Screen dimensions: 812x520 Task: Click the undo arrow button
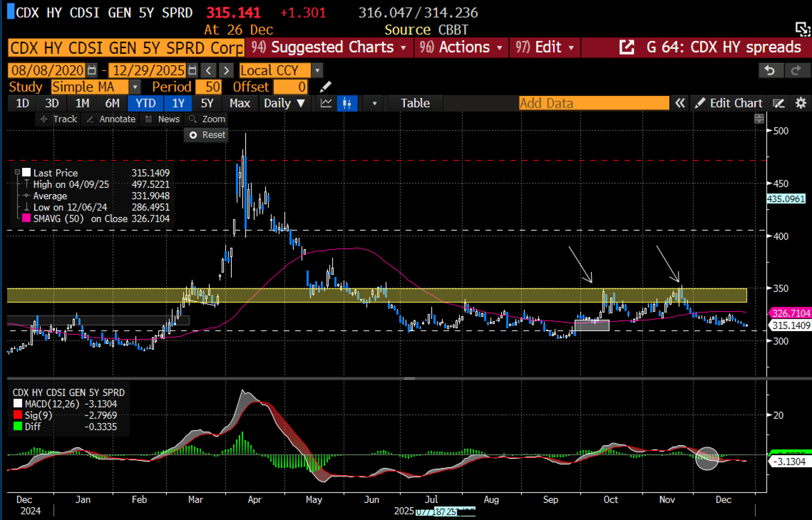tap(771, 70)
